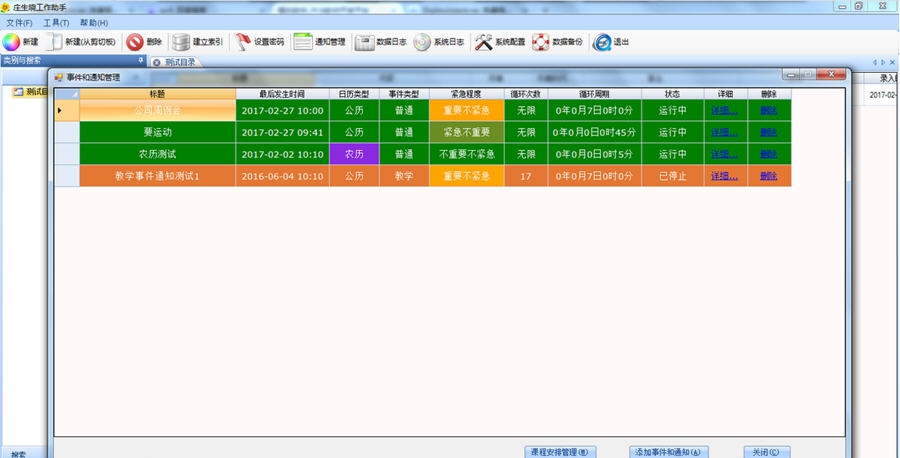This screenshot has width=900, height=458.
Task: Click 详细 link for 要运动 row
Action: pyautogui.click(x=724, y=132)
